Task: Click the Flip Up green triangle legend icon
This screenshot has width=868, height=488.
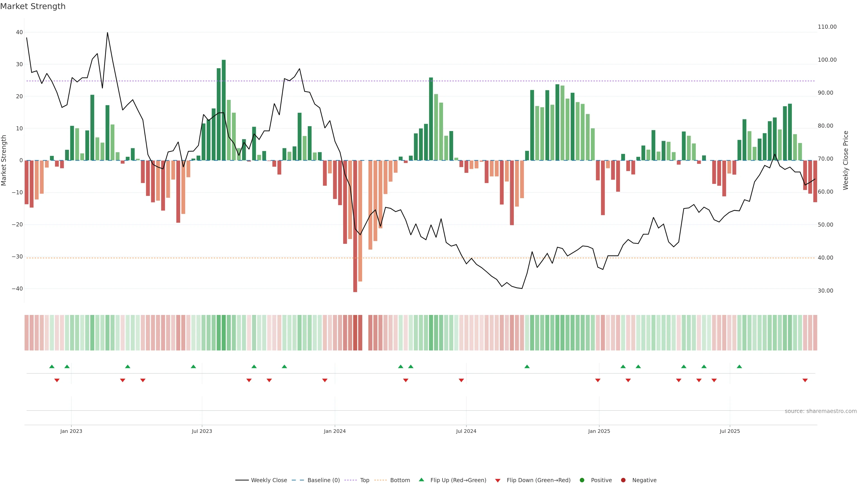Action: click(x=421, y=480)
